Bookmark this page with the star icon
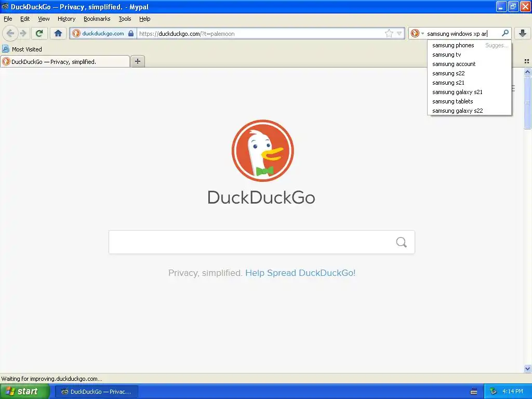532x399 pixels. [389, 33]
